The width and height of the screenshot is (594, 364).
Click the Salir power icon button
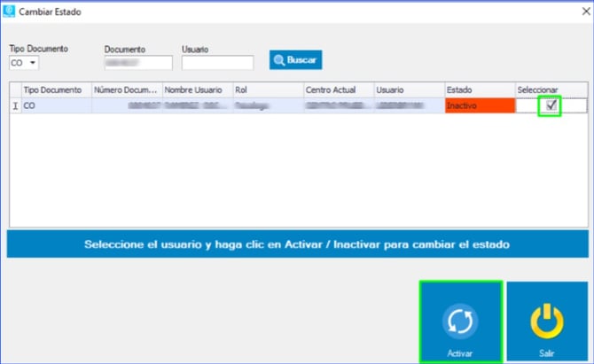point(546,322)
